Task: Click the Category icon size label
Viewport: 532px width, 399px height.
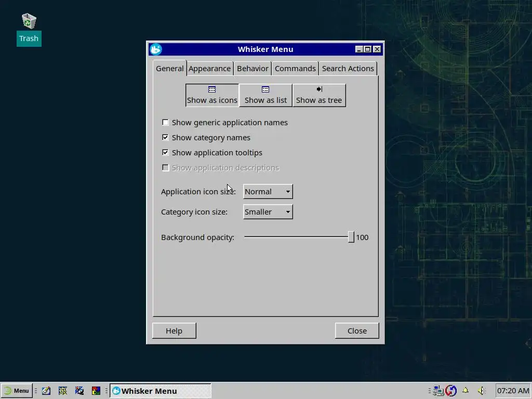Action: tap(194, 212)
